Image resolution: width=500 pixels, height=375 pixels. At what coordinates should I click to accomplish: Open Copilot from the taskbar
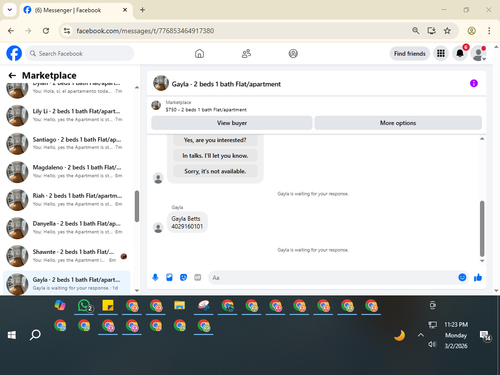(60, 306)
